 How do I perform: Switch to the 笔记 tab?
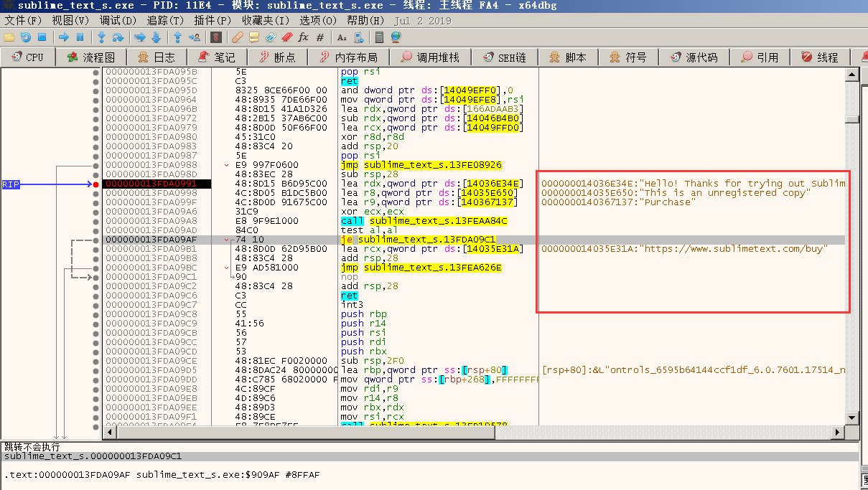[217, 57]
